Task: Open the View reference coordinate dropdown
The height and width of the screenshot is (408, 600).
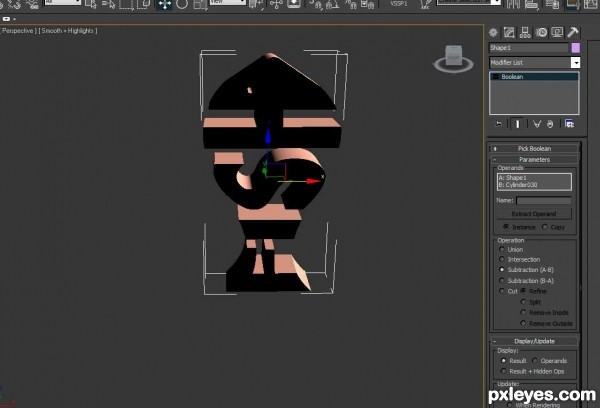Action: (x=227, y=2)
